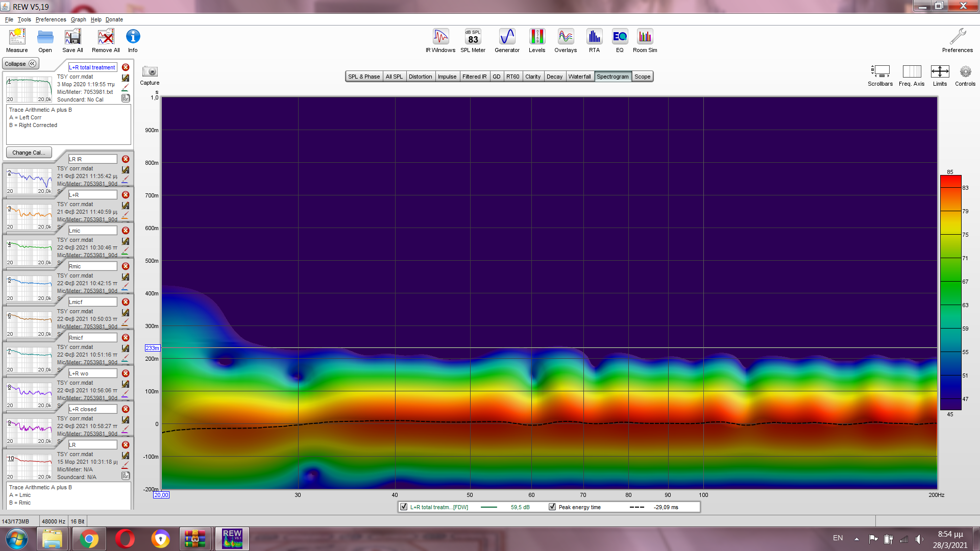The width and height of the screenshot is (980, 551).
Task: Click the spectrogram color scale bar
Action: (950, 292)
